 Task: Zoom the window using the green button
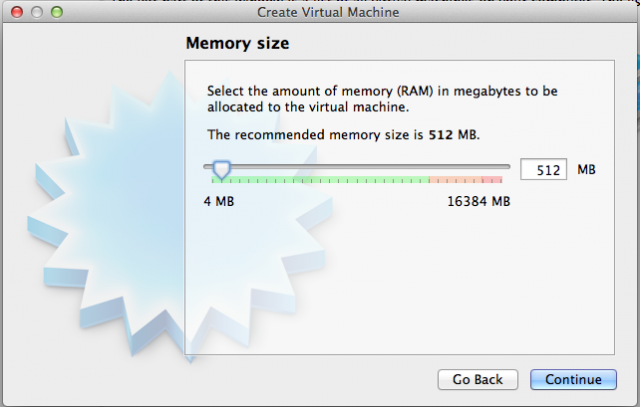click(x=57, y=12)
